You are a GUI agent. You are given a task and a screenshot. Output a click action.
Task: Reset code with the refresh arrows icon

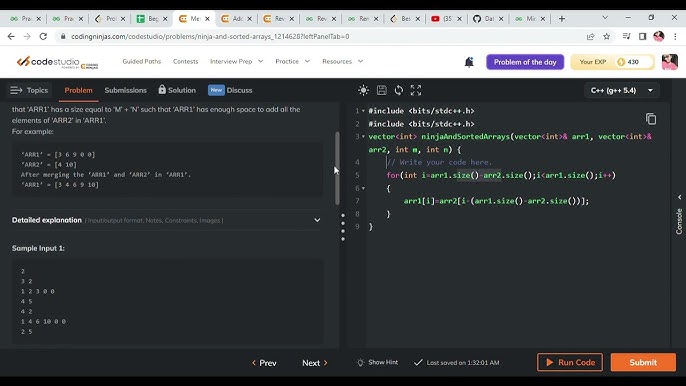pos(399,90)
